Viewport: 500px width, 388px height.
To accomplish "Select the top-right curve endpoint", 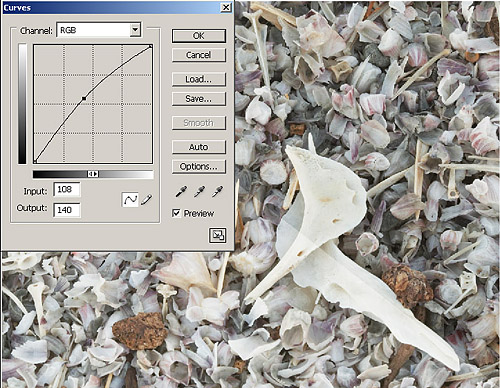I will (x=151, y=46).
